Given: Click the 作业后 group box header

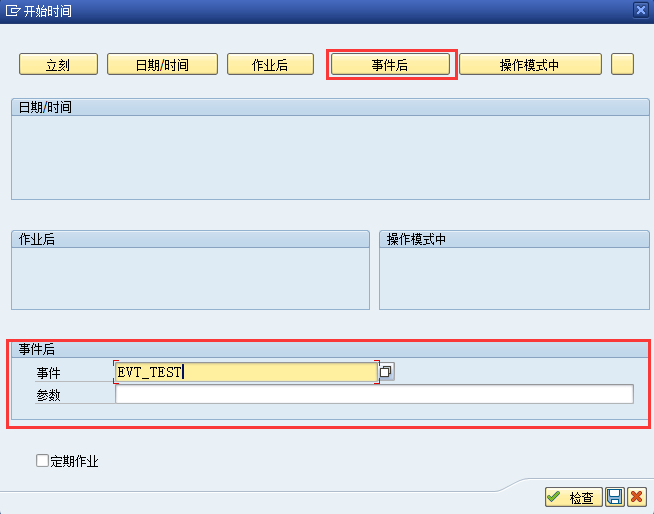Looking at the screenshot, I should 191,239.
